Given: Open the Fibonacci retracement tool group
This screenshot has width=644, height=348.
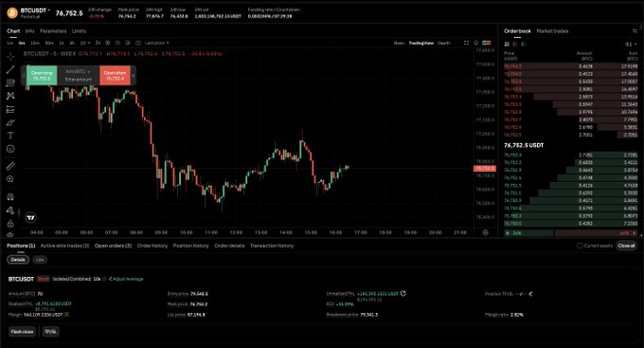Looking at the screenshot, I should pos(10,82).
